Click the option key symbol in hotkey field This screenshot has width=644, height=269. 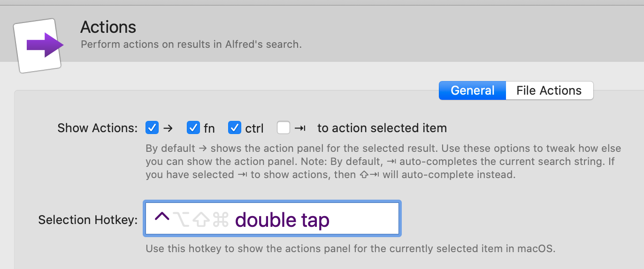point(181,219)
